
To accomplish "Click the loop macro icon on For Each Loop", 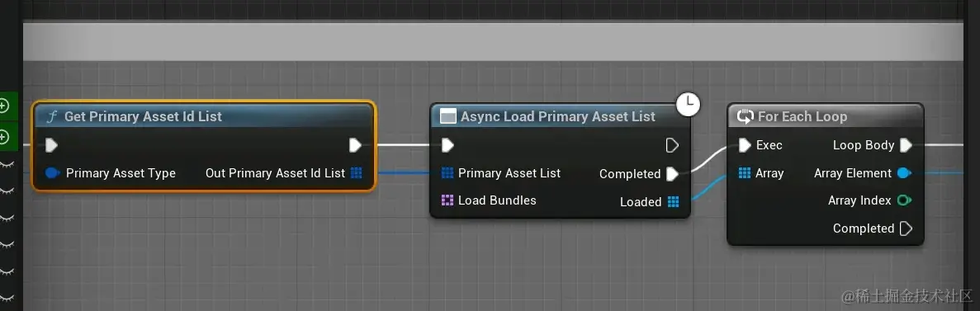I will [x=745, y=117].
